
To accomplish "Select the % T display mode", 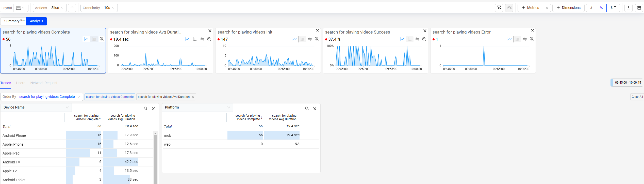I will pos(613,8).
